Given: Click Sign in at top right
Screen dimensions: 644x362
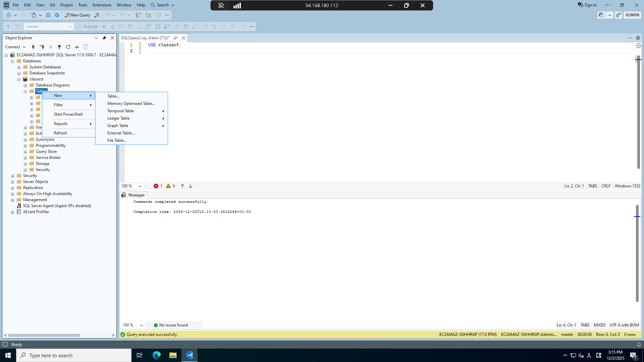Looking at the screenshot, I should click(x=587, y=5).
